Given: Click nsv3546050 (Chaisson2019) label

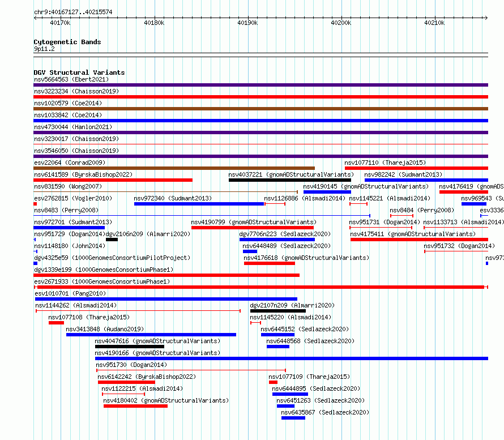Looking at the screenshot, I should coord(76,151).
